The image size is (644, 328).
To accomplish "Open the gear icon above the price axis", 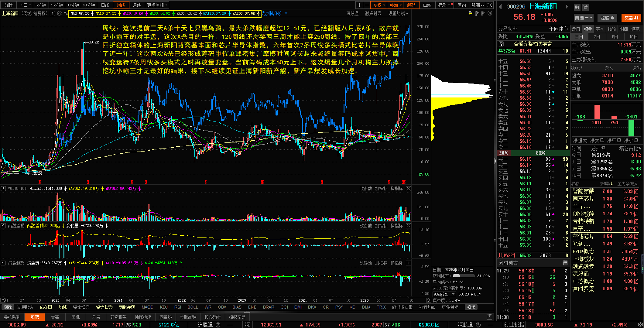I will (490, 13).
